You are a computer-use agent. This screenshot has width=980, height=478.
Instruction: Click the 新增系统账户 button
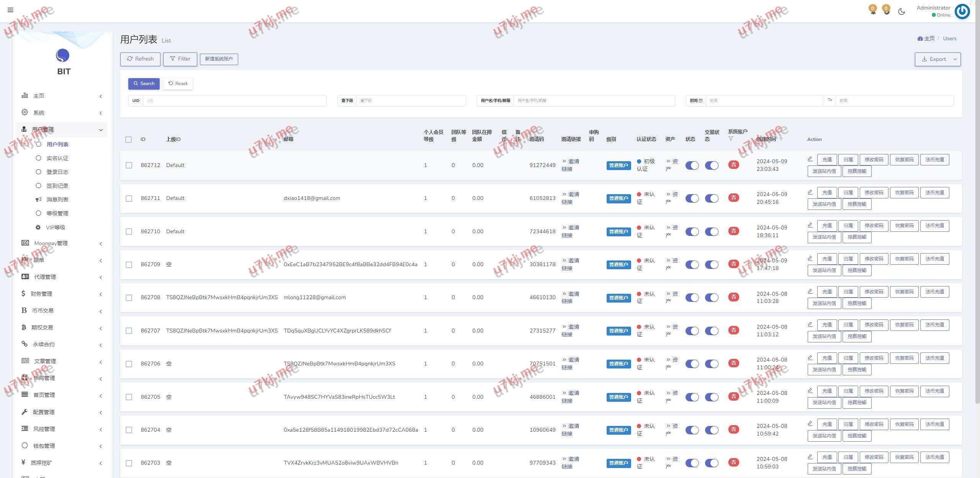click(x=219, y=59)
